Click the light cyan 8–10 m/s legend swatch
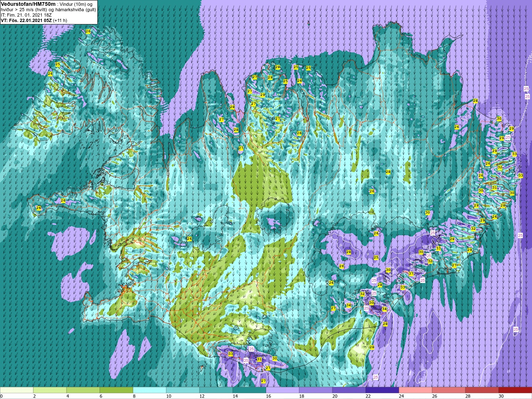This screenshot has width=532, height=399. pyautogui.click(x=150, y=390)
